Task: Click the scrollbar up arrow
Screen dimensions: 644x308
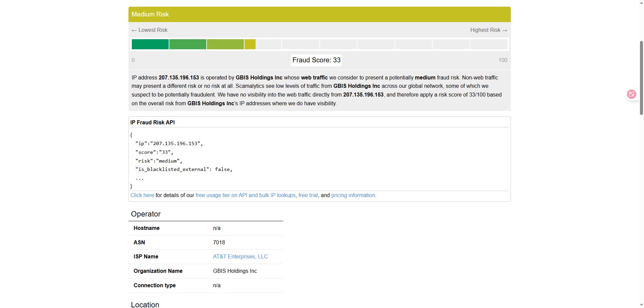Action: pyautogui.click(x=641, y=3)
